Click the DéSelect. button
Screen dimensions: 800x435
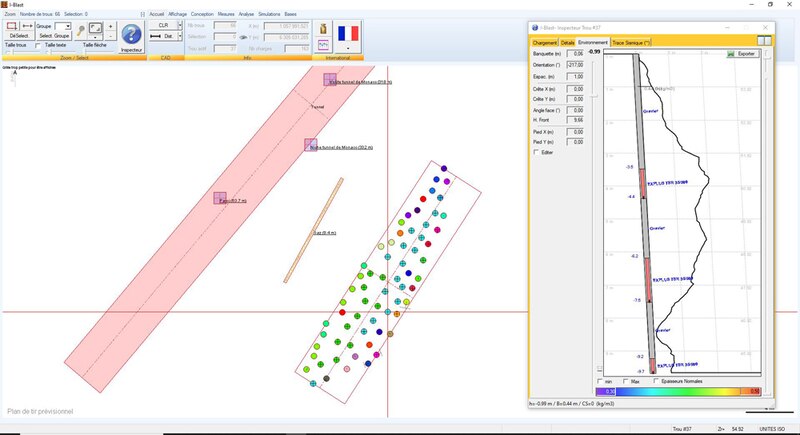pyautogui.click(x=19, y=36)
